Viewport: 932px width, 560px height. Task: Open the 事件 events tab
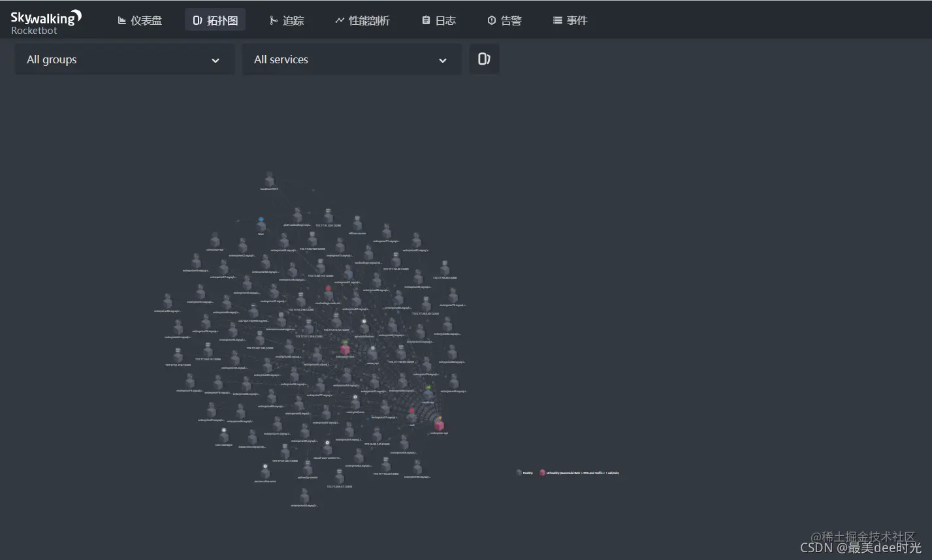pos(570,20)
